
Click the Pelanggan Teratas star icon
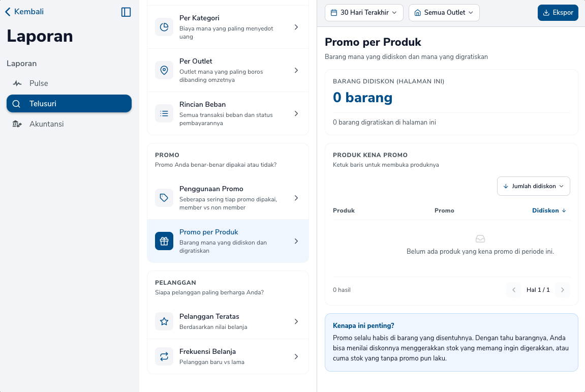point(164,321)
